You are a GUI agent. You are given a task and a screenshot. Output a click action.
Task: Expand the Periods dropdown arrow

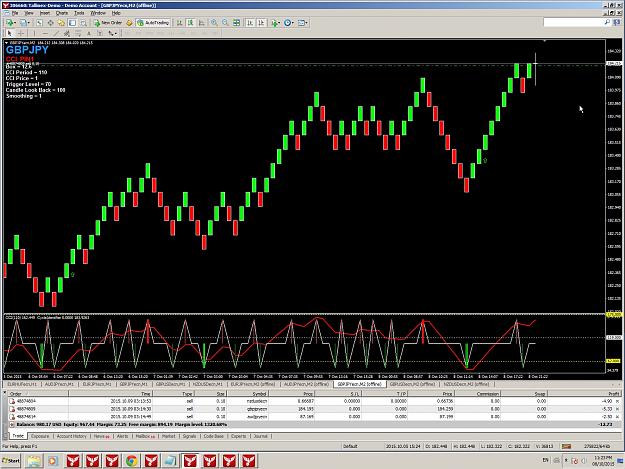[293, 23]
